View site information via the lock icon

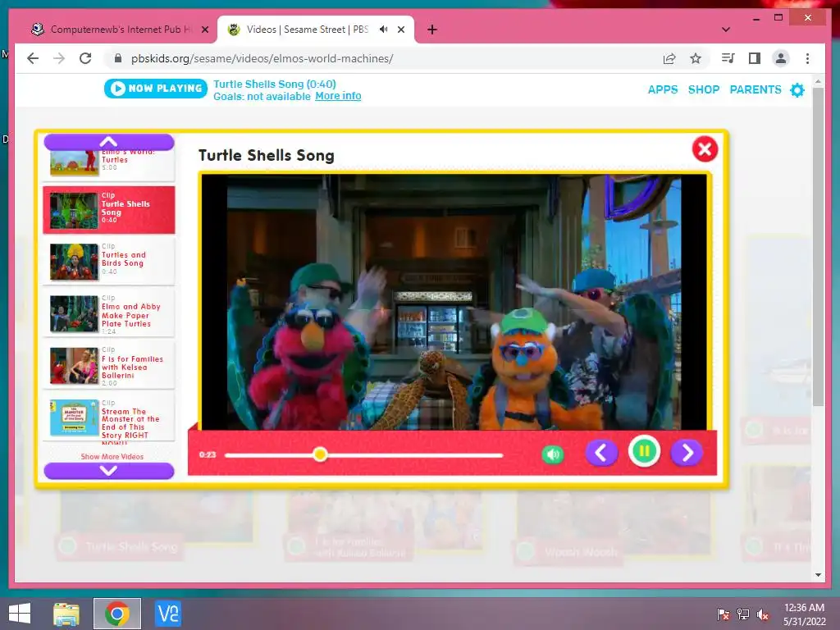(x=118, y=58)
